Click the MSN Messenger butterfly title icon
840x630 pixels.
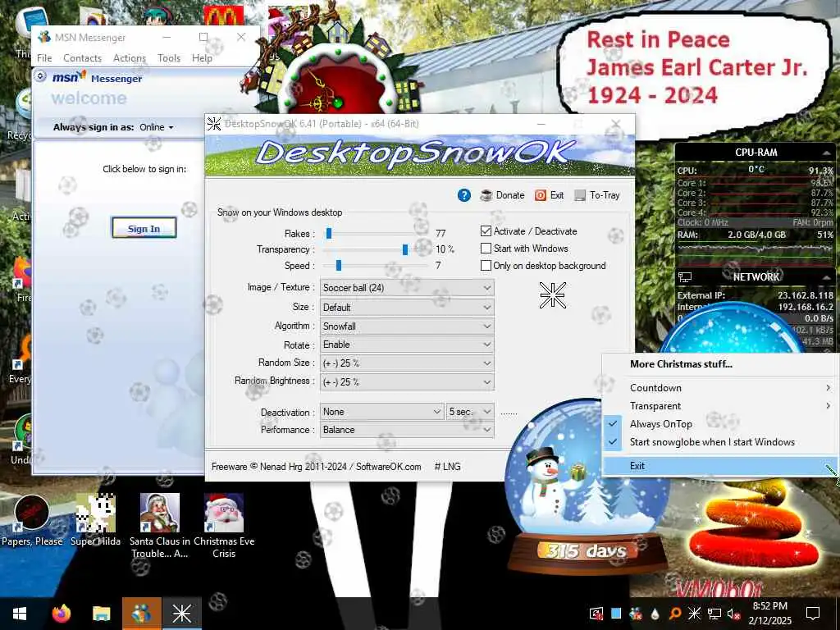[x=44, y=37]
